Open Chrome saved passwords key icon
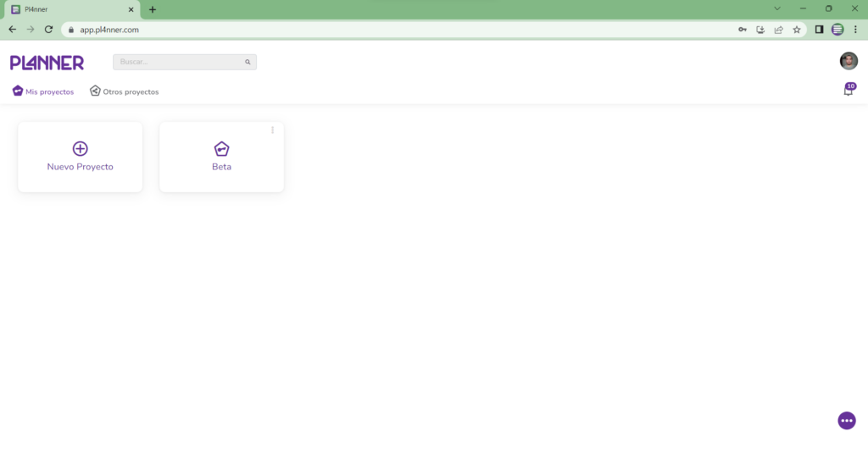Viewport: 868px width, 459px height. coord(743,30)
